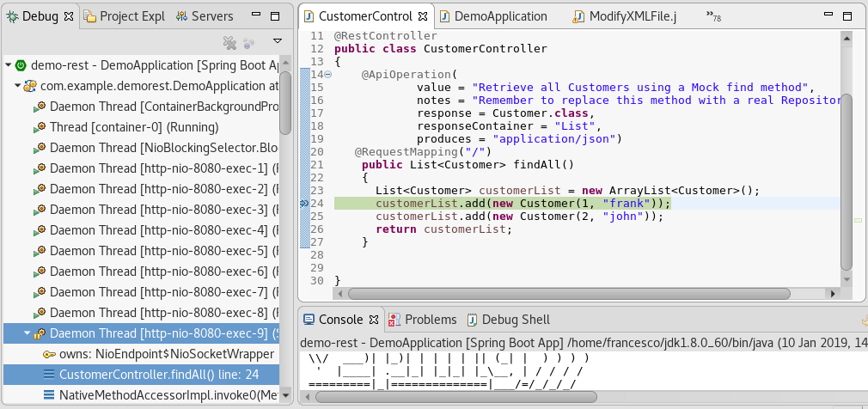Click Remove All Terminated Launches icon
This screenshot has height=409, width=868.
click(x=229, y=42)
